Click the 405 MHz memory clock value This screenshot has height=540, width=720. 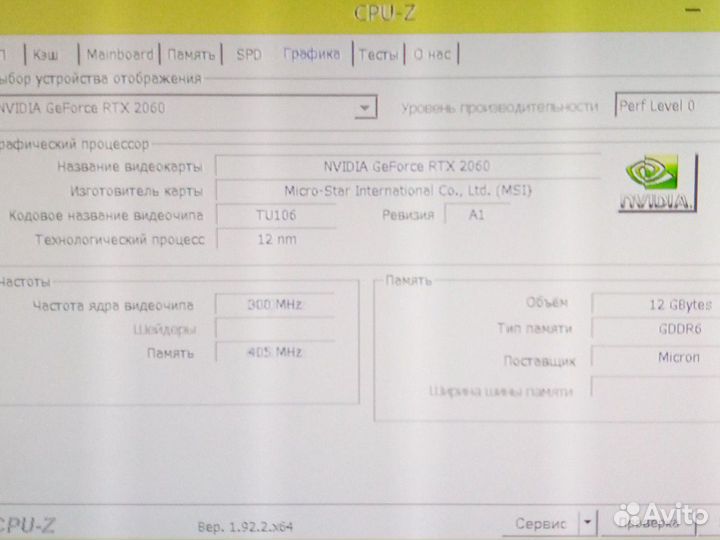pos(275,352)
